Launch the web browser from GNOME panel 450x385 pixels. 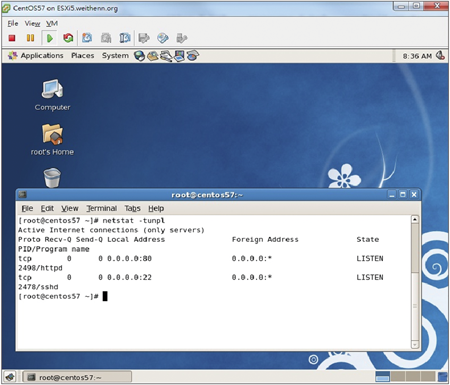click(139, 56)
